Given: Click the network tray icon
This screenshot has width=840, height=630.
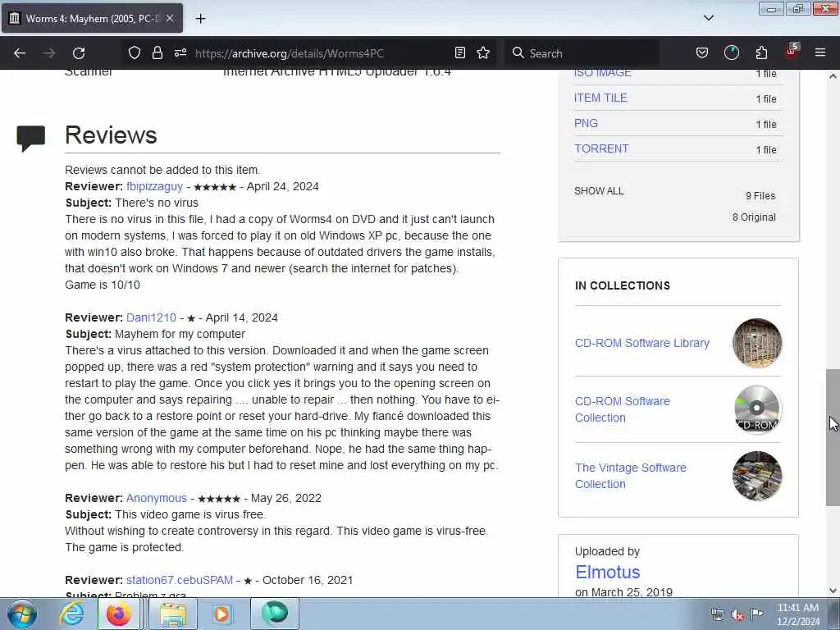Looking at the screenshot, I should pos(717,615).
